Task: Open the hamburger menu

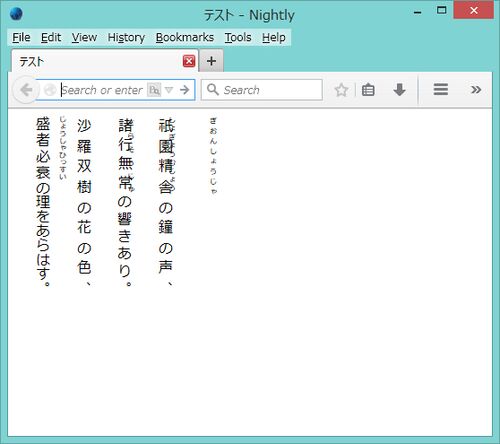Action: pyautogui.click(x=440, y=90)
